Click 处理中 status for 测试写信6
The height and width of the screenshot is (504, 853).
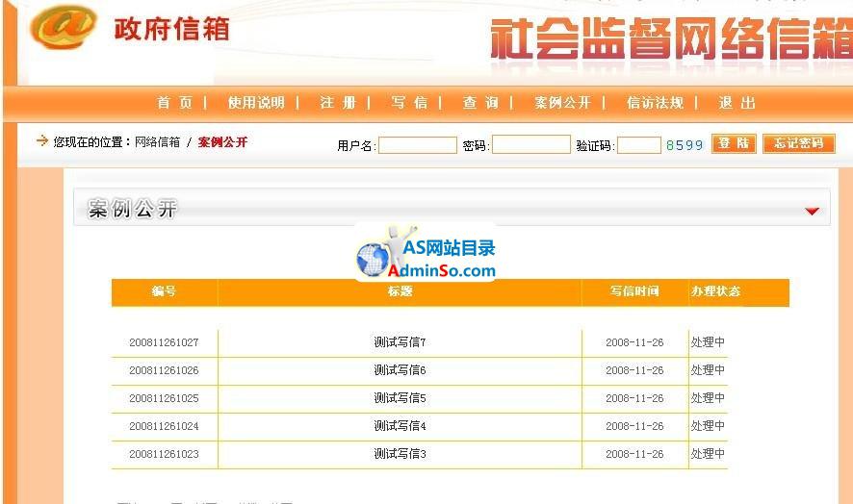coord(708,370)
